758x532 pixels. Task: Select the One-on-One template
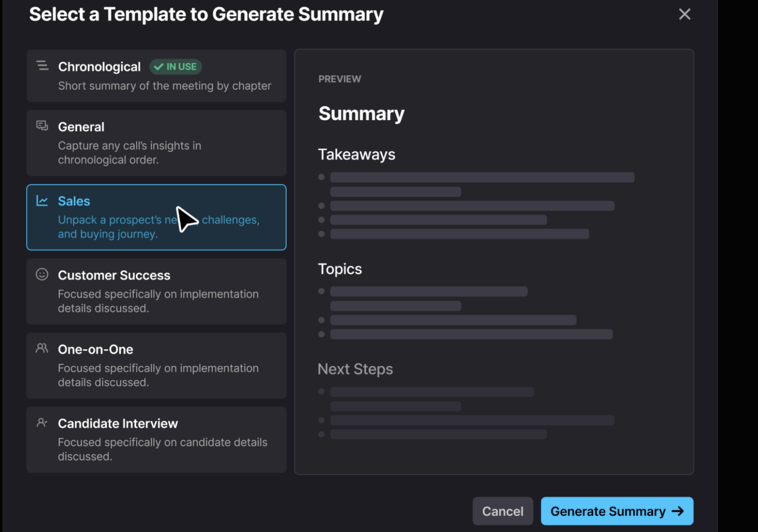click(x=156, y=365)
